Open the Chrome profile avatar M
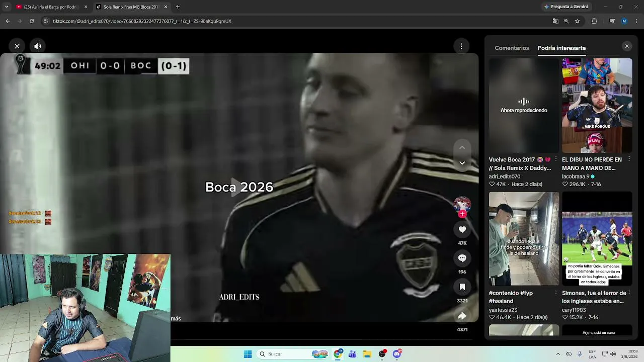644x362 pixels. 624,21
